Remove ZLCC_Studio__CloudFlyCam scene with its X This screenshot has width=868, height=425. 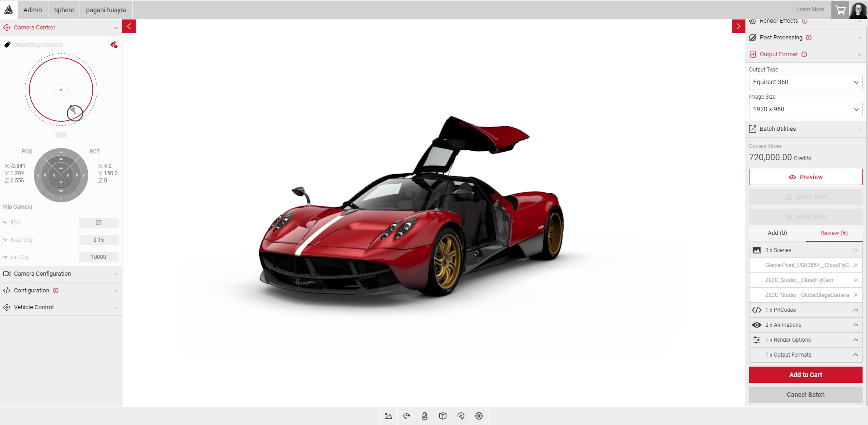click(855, 280)
